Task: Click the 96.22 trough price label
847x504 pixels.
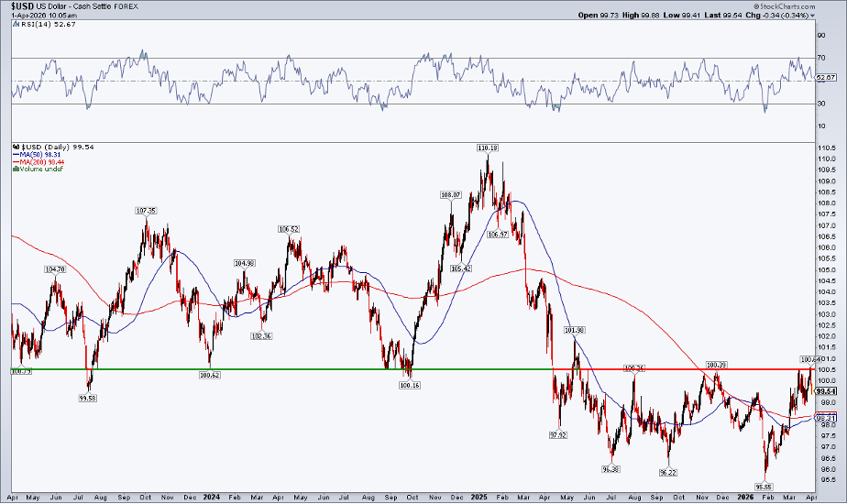Action: pyautogui.click(x=668, y=473)
